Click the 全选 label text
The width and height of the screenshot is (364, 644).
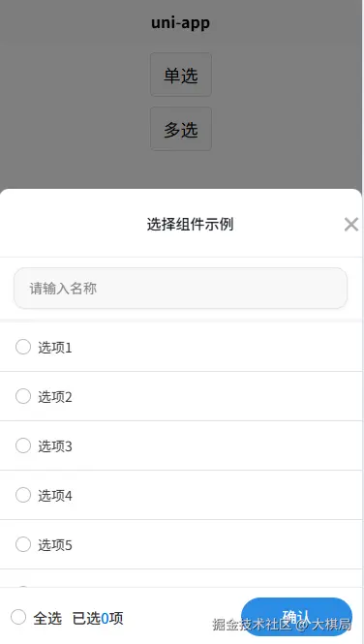pos(47,618)
